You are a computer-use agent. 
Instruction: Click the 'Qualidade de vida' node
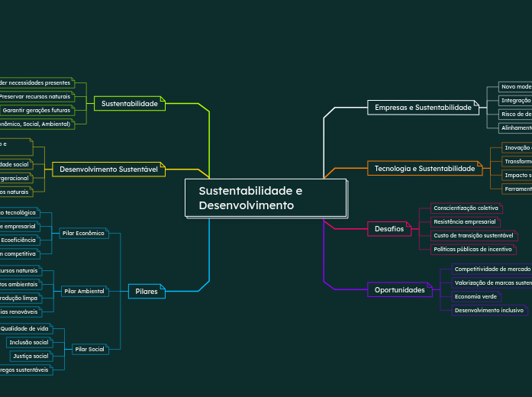click(26, 329)
